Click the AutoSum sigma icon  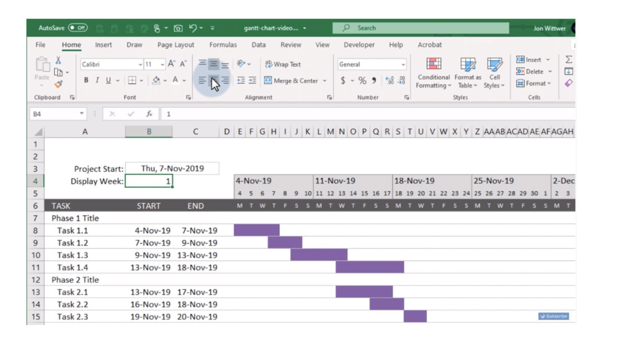coord(569,59)
